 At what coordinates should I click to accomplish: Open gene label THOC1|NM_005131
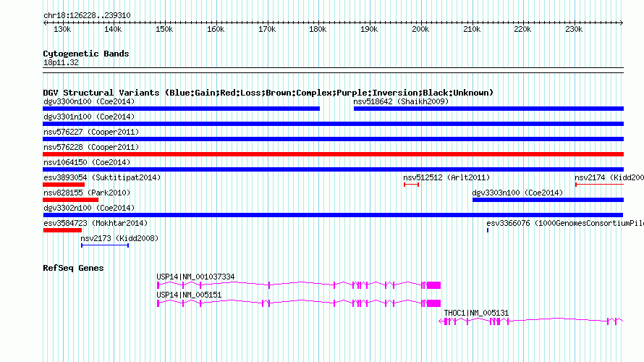pos(476,313)
